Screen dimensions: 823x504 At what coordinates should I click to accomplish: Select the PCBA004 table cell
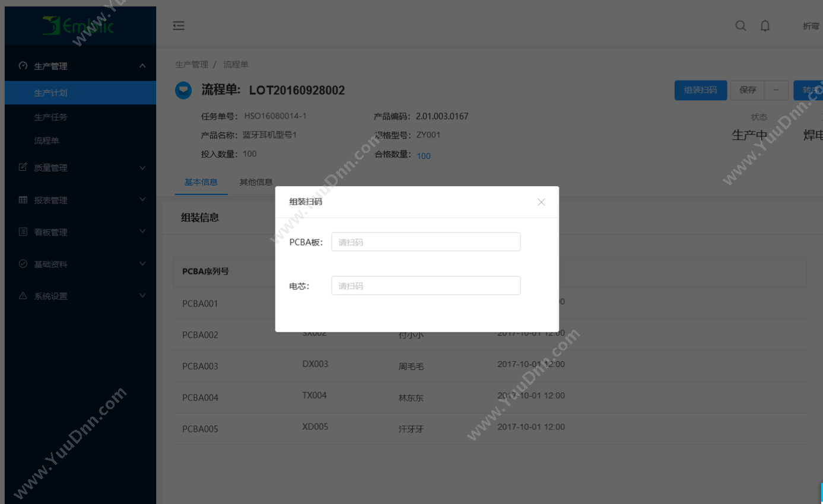(200, 398)
